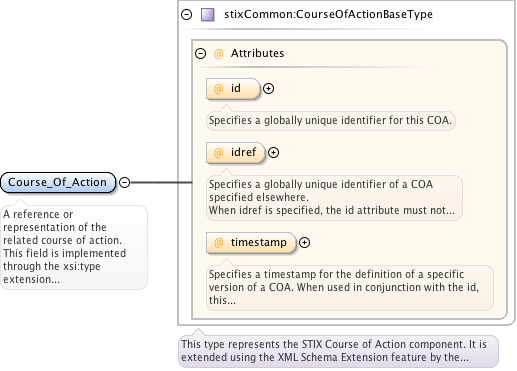
Task: Select the id attribute node
Action: point(233,89)
